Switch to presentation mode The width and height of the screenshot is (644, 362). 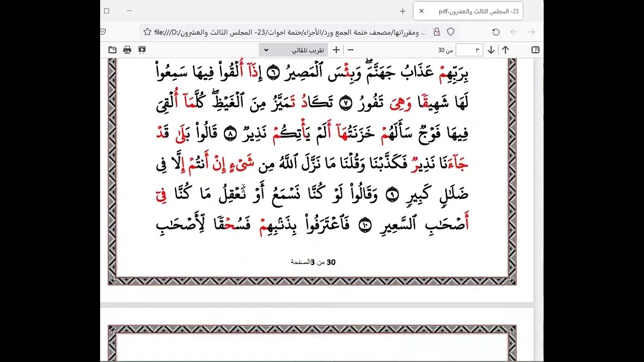(x=142, y=50)
